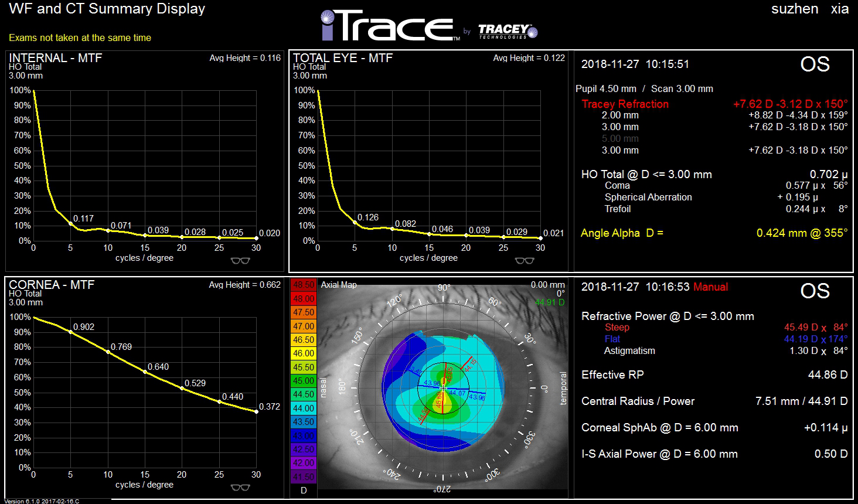
Task: Click the 0.117 data point on Internal MTF
Action: [70, 223]
